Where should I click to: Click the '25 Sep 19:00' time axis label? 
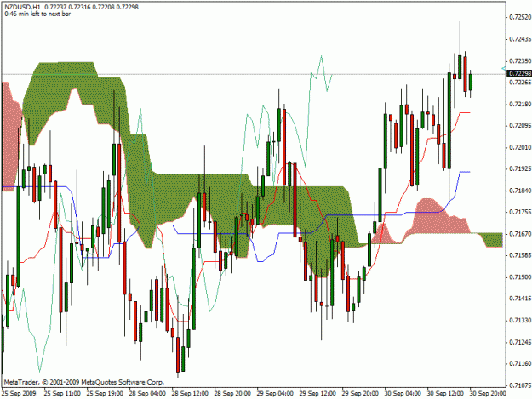105,393
